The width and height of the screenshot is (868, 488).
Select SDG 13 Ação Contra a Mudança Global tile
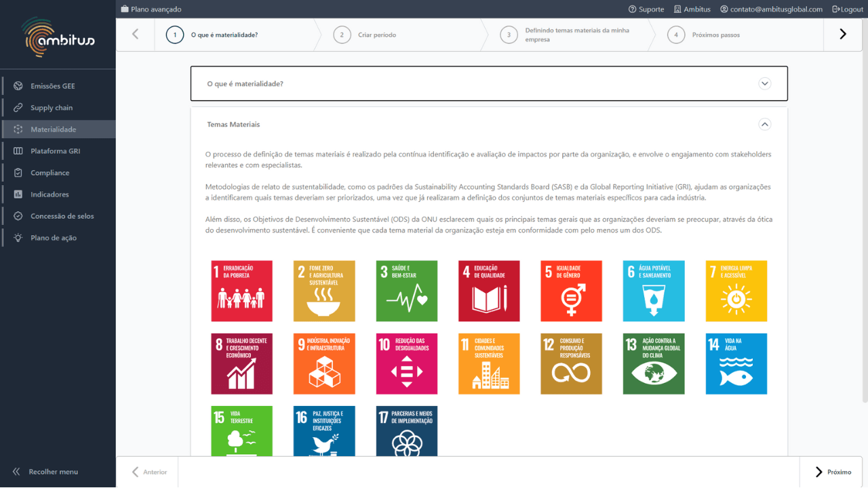[654, 364]
